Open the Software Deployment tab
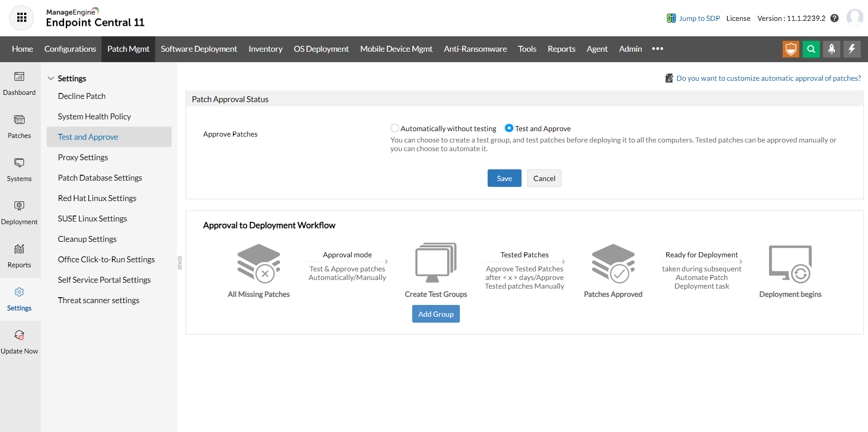This screenshot has height=432, width=868. pyautogui.click(x=199, y=49)
